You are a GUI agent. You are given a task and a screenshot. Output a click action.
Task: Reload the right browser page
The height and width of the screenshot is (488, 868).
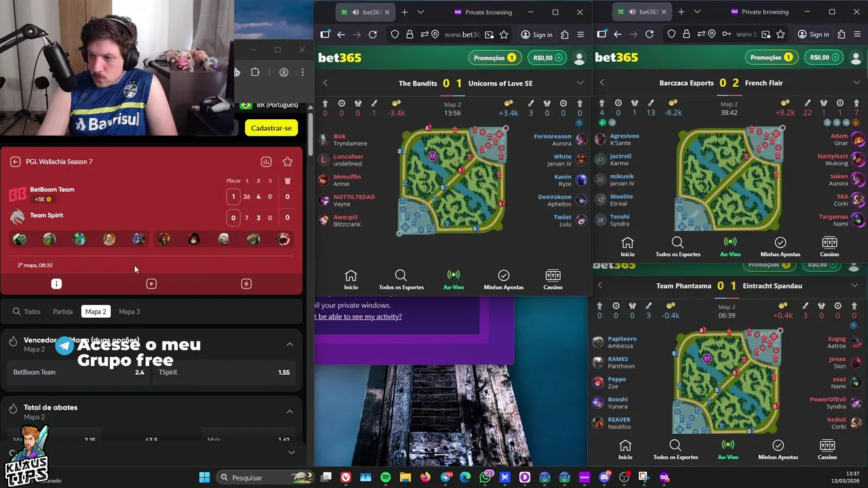[x=649, y=35]
